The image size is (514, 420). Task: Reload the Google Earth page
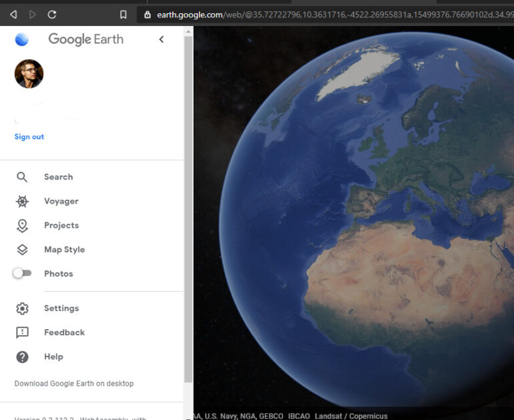[52, 15]
